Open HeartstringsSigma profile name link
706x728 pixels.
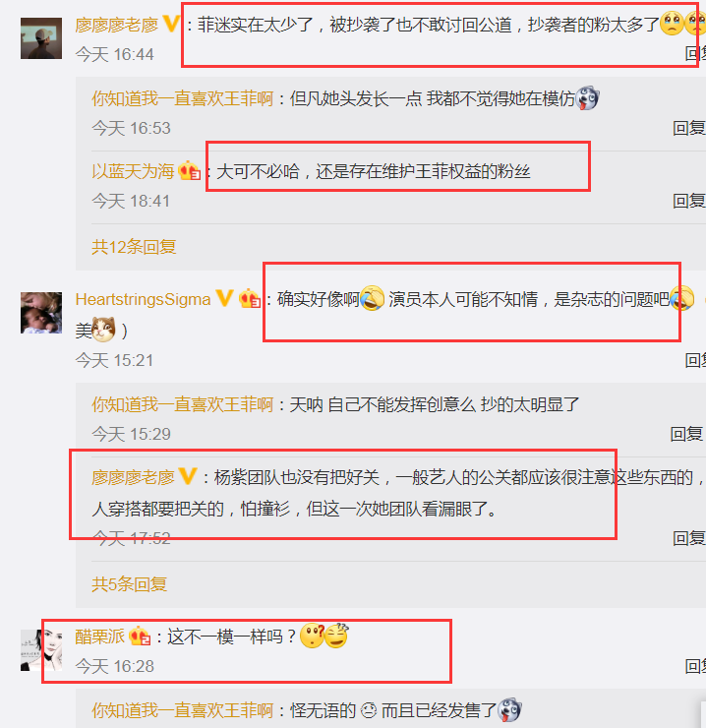[x=143, y=299]
